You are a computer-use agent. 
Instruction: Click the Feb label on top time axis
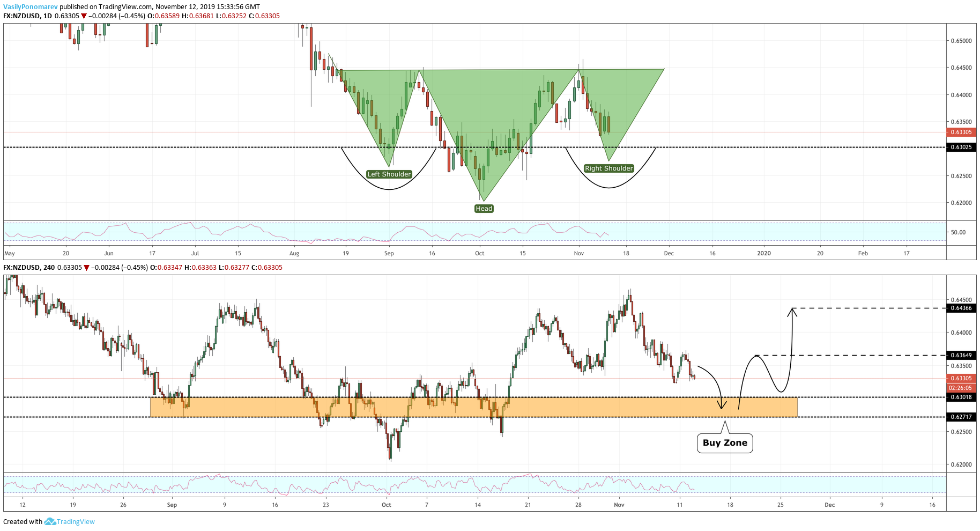pos(863,253)
